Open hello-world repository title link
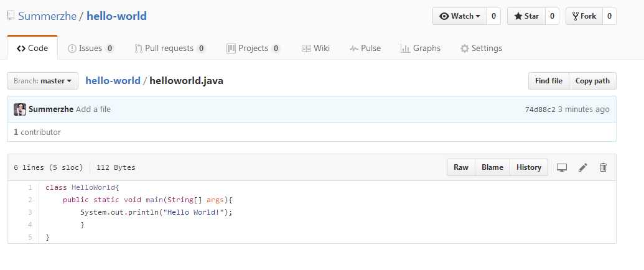This screenshot has width=644, height=270. pyautogui.click(x=116, y=16)
